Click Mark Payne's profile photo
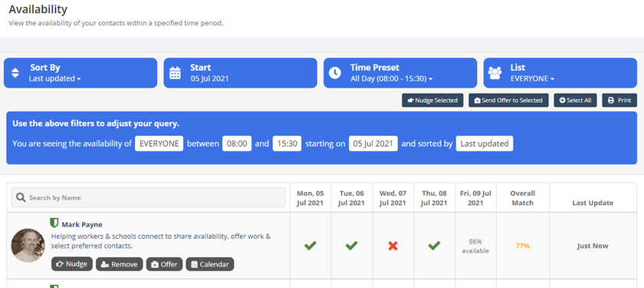 28,246
